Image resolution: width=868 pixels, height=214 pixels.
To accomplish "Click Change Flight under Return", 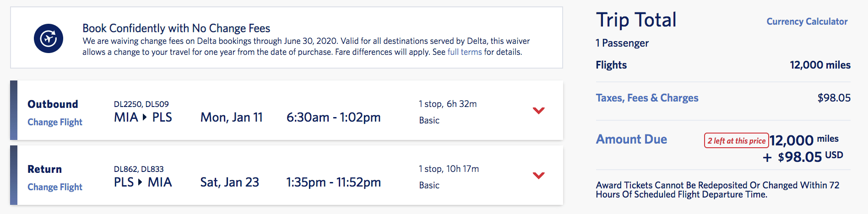I will (x=55, y=187).
